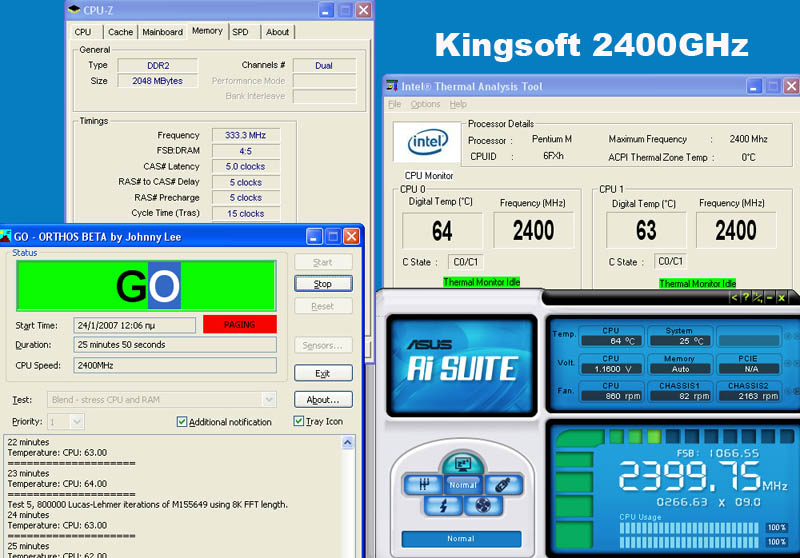Click the green GO status banner
The height and width of the screenshot is (558, 800).
[146, 286]
